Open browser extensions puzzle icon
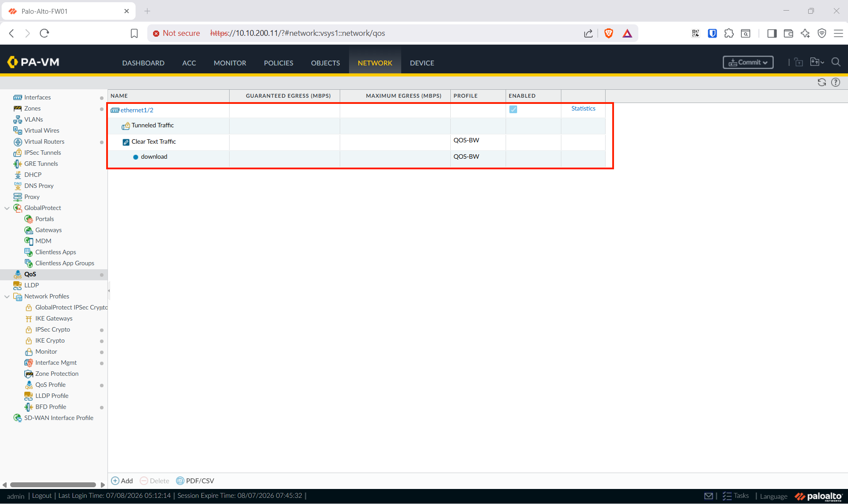The image size is (848, 504). [729, 33]
